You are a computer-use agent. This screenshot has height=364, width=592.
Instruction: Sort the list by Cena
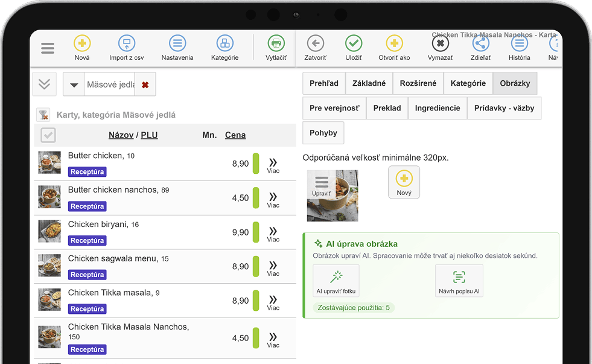click(x=235, y=135)
